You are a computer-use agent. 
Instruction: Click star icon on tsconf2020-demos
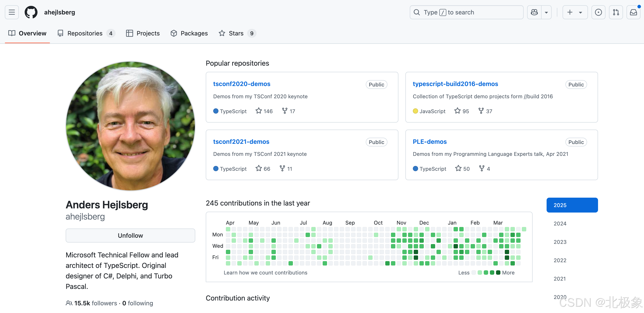click(x=259, y=111)
